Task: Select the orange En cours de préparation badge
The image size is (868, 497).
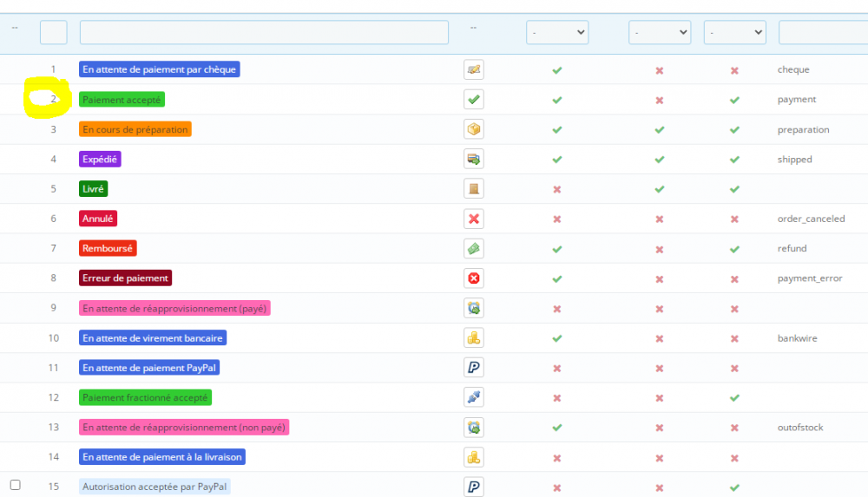Action: click(135, 129)
